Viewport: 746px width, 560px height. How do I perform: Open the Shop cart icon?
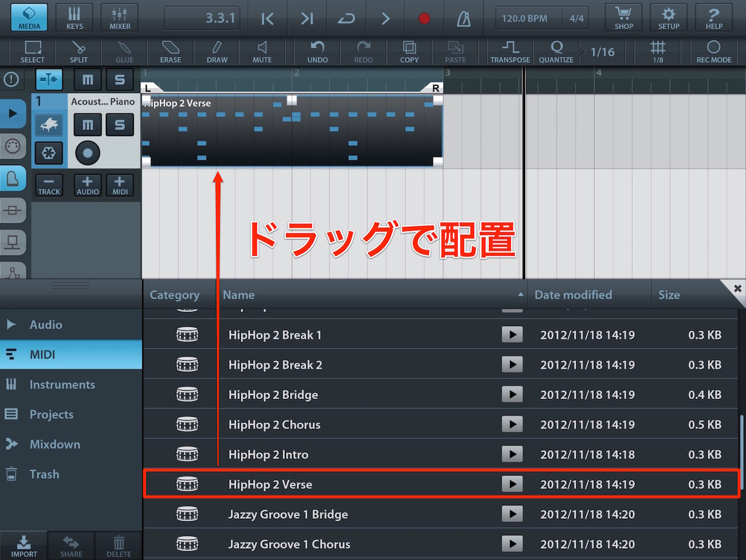click(x=624, y=18)
